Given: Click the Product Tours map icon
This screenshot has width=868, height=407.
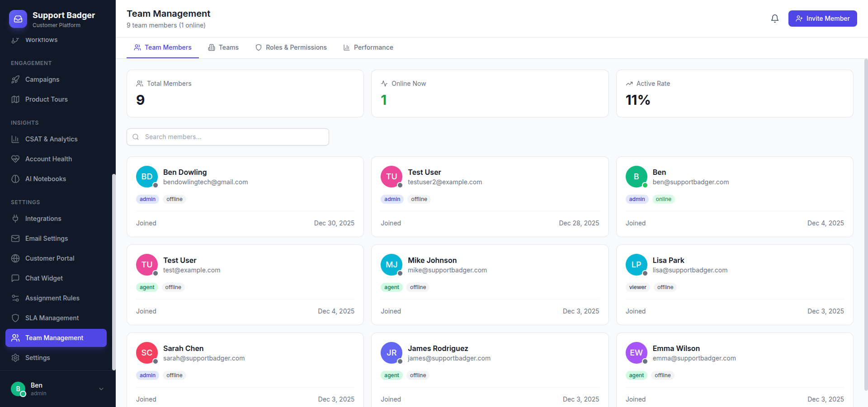Looking at the screenshot, I should point(15,99).
